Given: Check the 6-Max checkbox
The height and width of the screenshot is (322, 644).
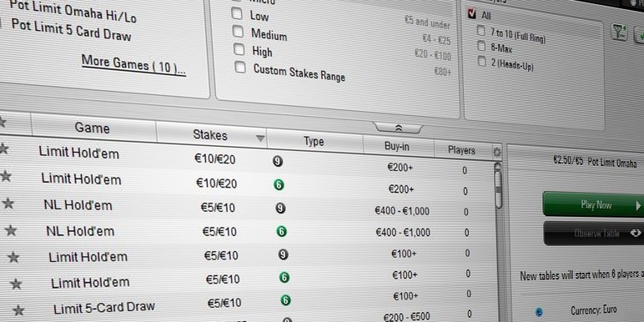Looking at the screenshot, I should point(481,46).
